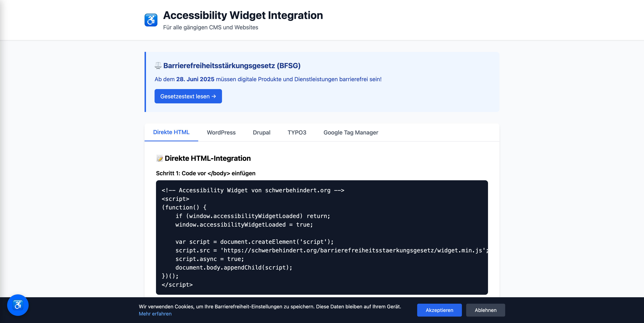This screenshot has height=323, width=644.
Task: Select the Direkte HTML tab
Action: pyautogui.click(x=171, y=132)
